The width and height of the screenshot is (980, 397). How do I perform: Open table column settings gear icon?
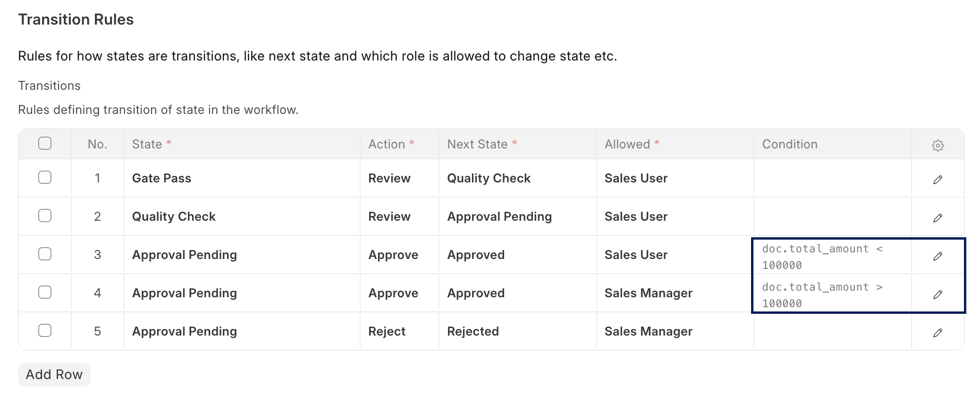938,145
